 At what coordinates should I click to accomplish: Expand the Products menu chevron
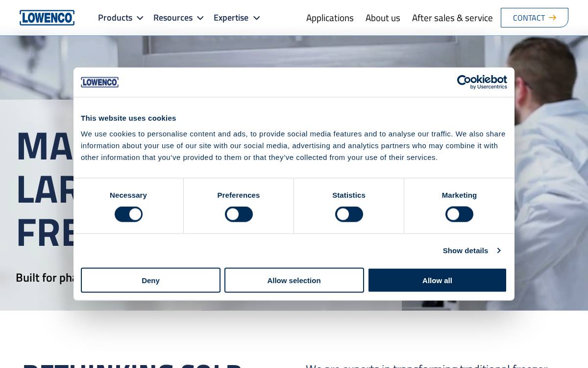tap(140, 18)
